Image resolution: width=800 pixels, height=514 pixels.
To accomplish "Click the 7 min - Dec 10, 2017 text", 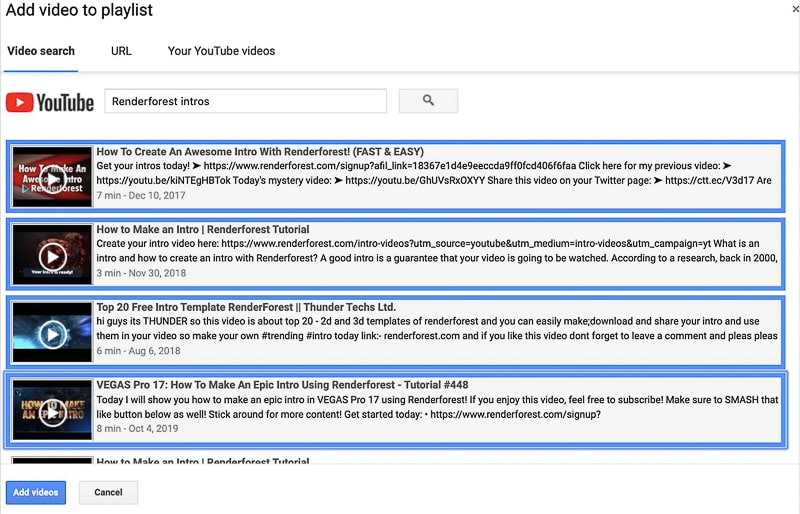I will click(x=141, y=195).
